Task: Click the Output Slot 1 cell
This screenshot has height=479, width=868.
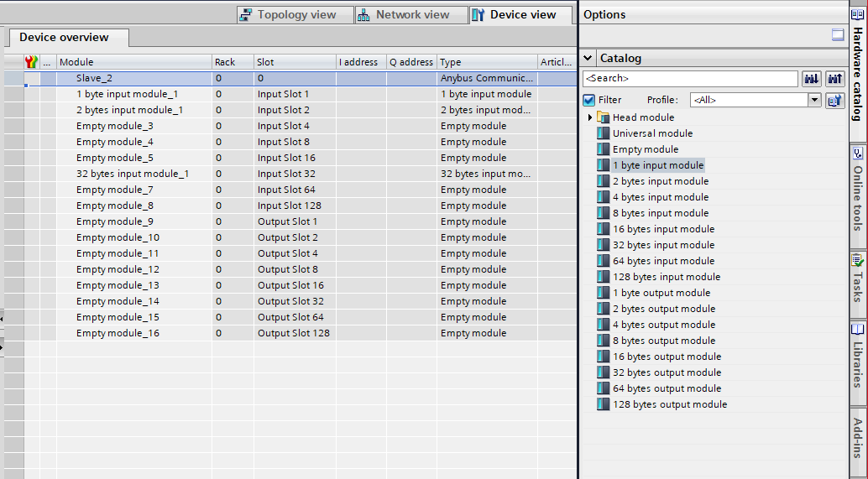Action: pyautogui.click(x=295, y=221)
